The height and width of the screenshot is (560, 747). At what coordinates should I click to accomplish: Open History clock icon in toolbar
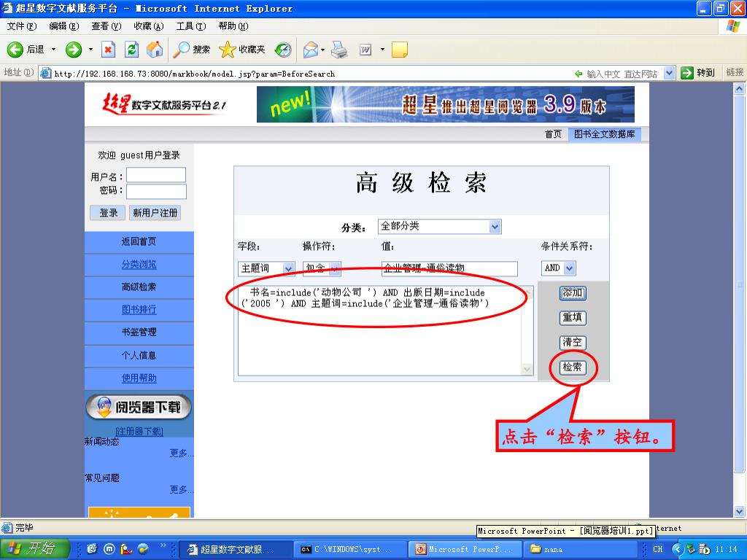283,49
